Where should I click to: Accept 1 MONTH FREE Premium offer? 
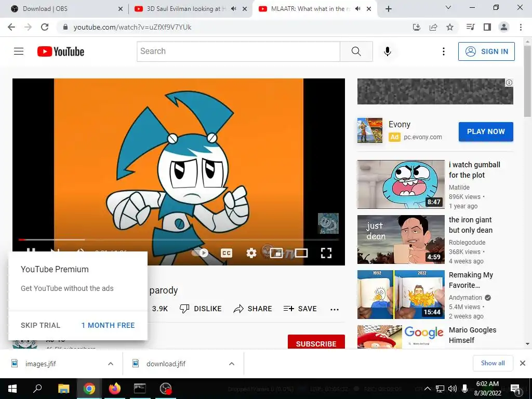click(108, 325)
